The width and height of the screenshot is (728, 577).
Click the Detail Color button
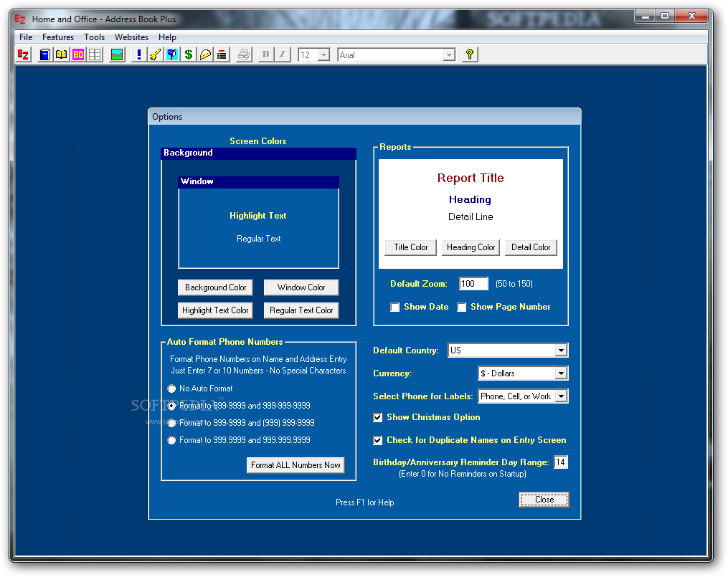[531, 247]
